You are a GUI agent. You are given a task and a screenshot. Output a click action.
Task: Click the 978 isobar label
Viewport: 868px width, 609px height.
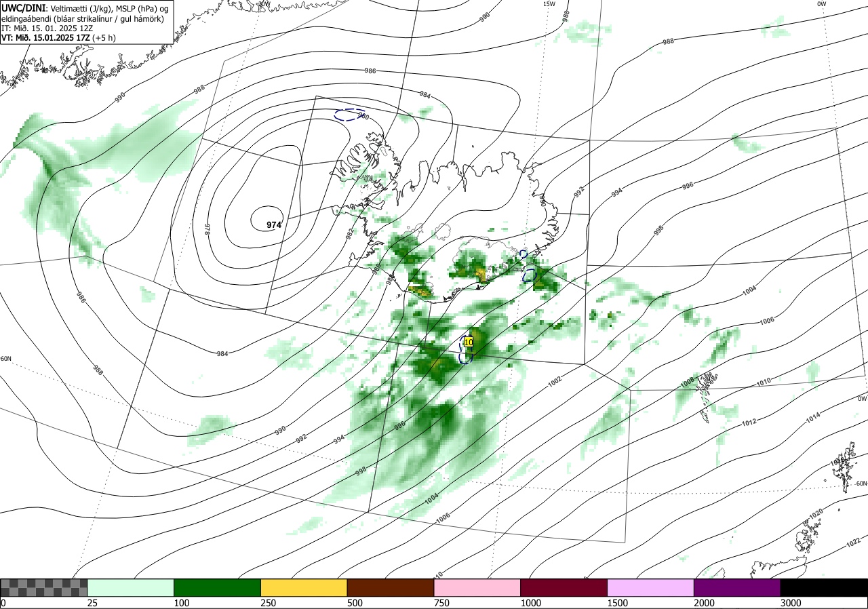tap(208, 230)
